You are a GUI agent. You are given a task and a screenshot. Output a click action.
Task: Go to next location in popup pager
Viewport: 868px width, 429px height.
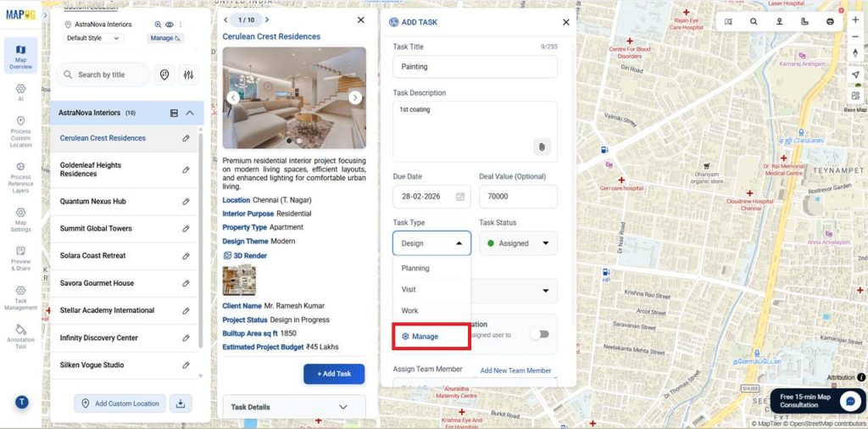267,20
